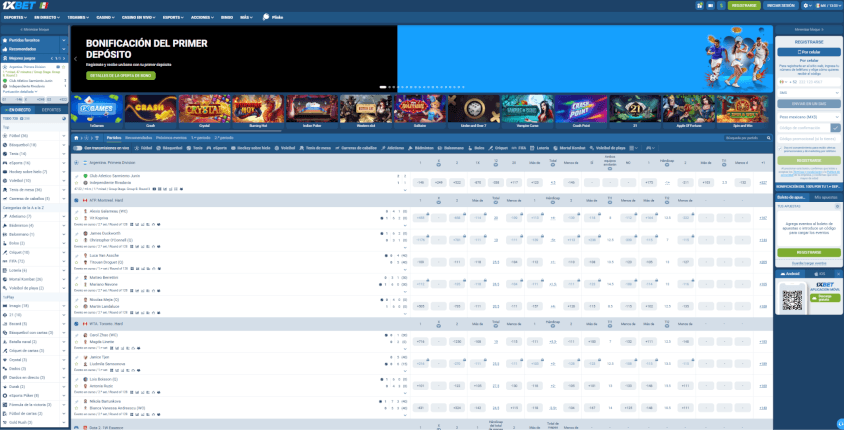Expand the DEPORTES menu

[x=15, y=17]
